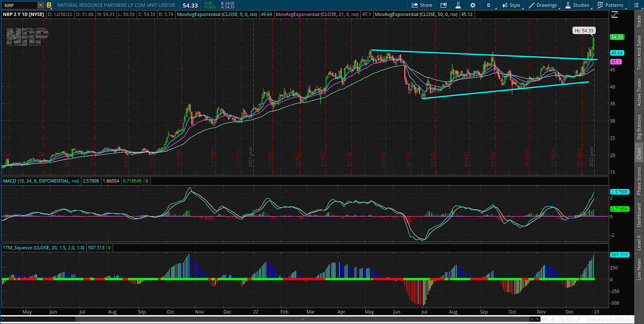Click the upper cyan trendline on the chart

(484, 55)
